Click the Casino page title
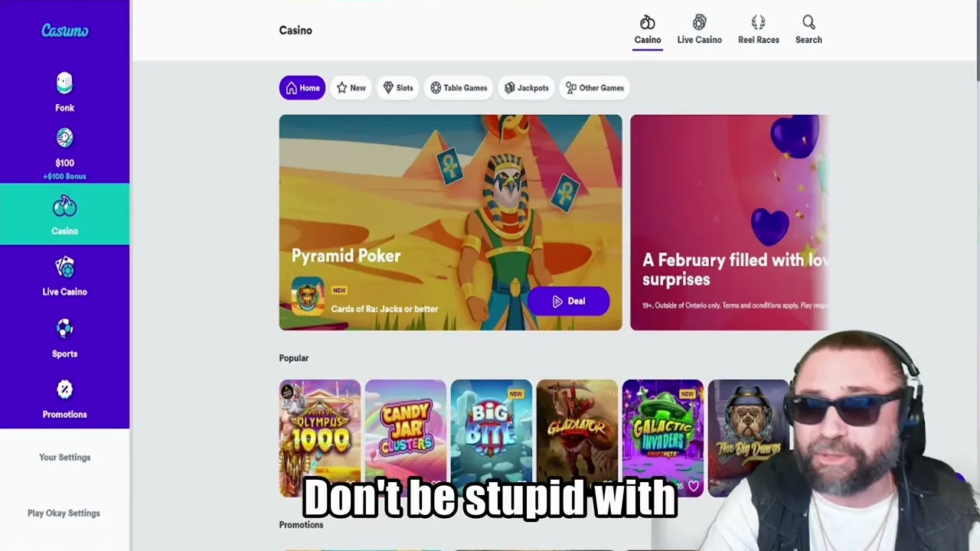980x551 pixels. (296, 31)
